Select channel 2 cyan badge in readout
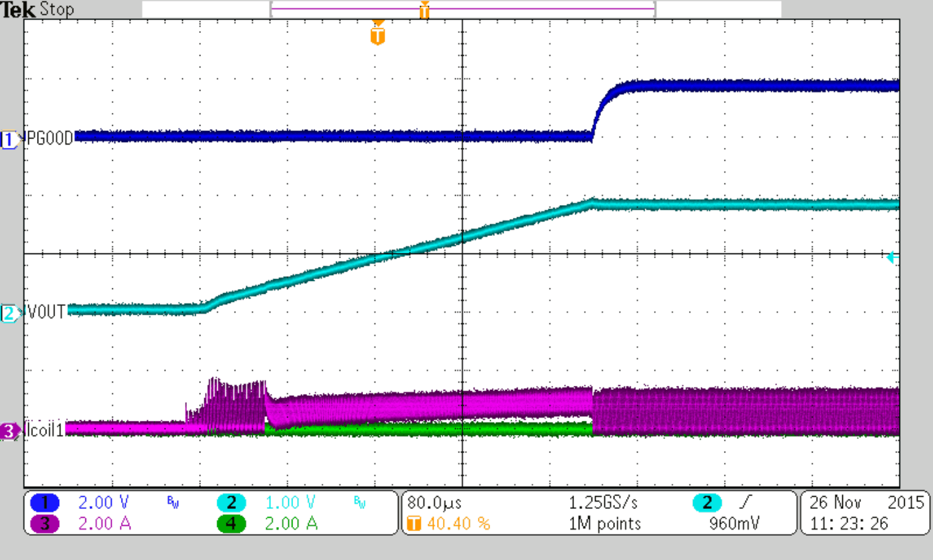Image resolution: width=933 pixels, height=560 pixels. 232,503
